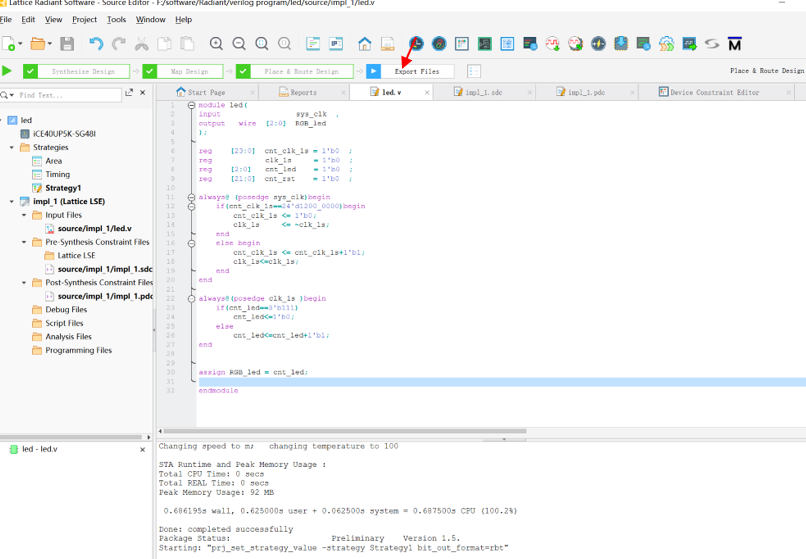Click the search magnifier in Find Text box
The image size is (806, 559).
[x=5, y=95]
